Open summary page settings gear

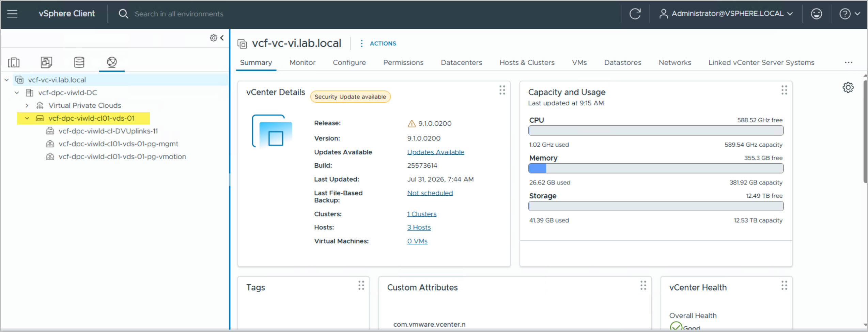coord(848,87)
